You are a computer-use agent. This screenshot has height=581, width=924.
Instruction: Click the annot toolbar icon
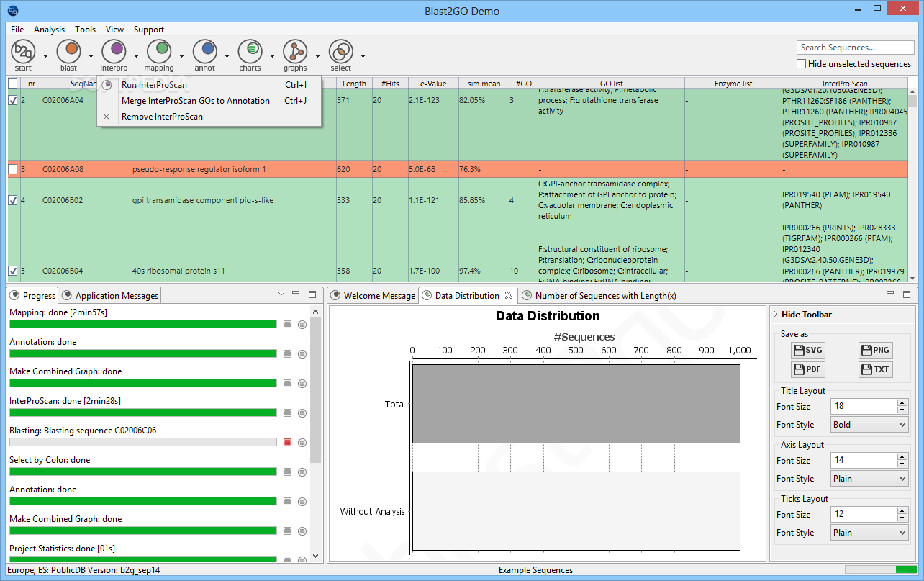tap(204, 51)
